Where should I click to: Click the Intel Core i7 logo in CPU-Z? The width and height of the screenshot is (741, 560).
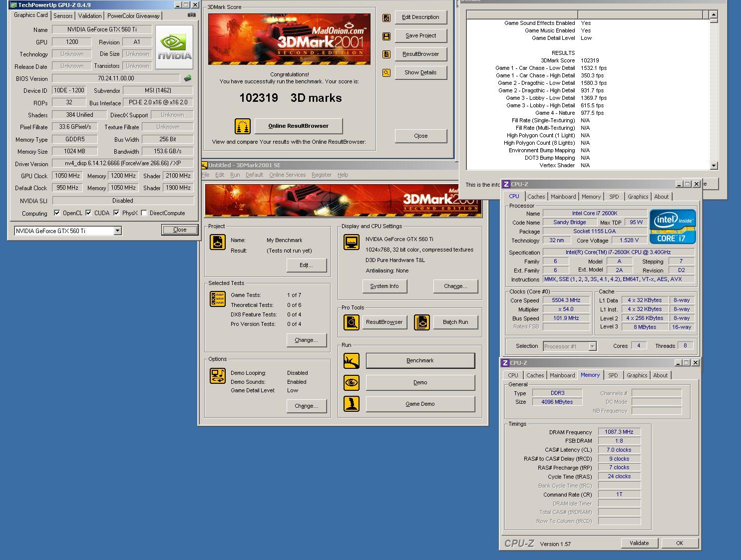pos(673,226)
